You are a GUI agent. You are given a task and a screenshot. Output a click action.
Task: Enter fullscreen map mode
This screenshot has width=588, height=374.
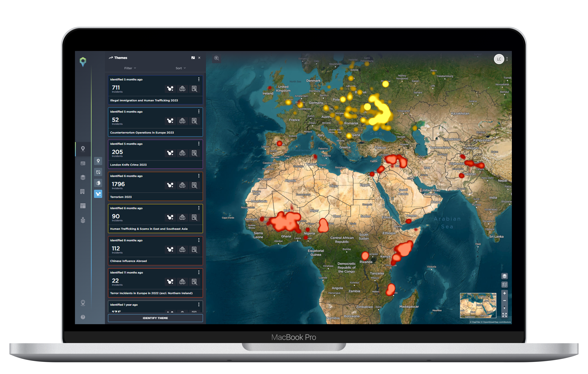(505, 315)
